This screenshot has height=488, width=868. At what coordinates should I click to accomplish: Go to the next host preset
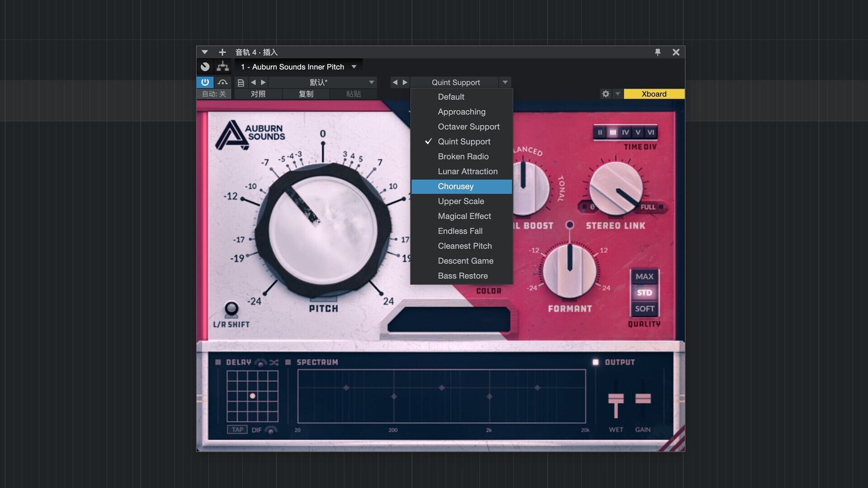pyautogui.click(x=263, y=82)
